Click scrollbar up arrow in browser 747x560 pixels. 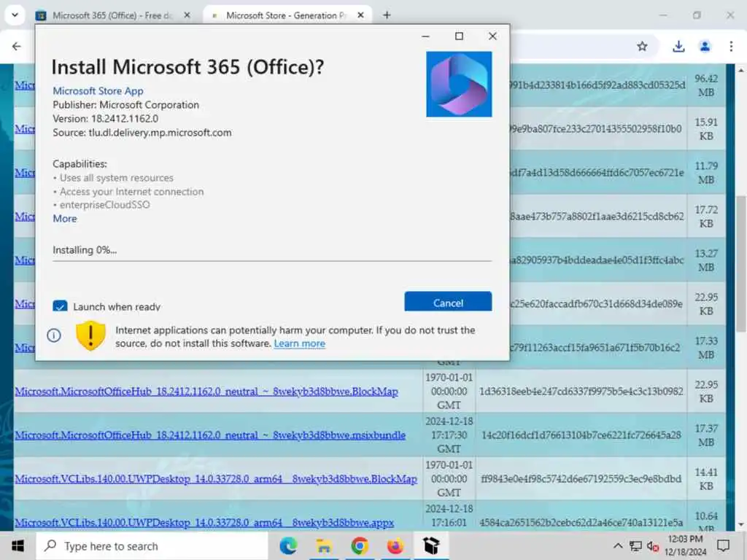pos(741,71)
